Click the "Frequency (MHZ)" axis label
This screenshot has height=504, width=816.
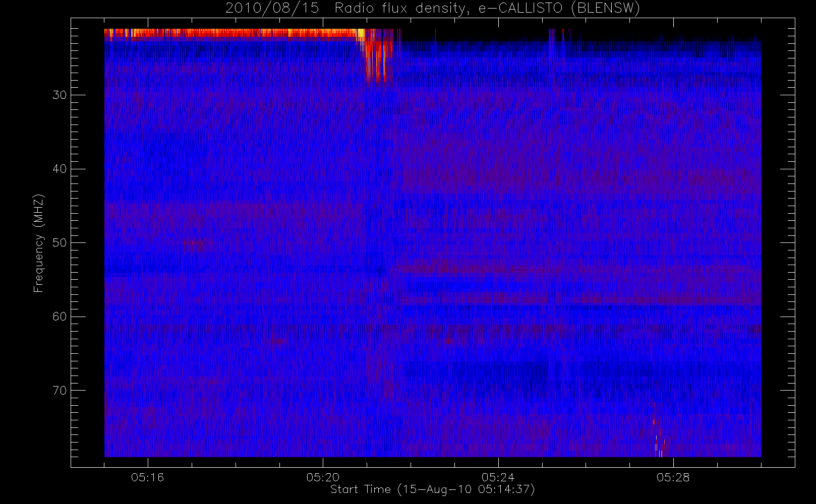click(39, 243)
